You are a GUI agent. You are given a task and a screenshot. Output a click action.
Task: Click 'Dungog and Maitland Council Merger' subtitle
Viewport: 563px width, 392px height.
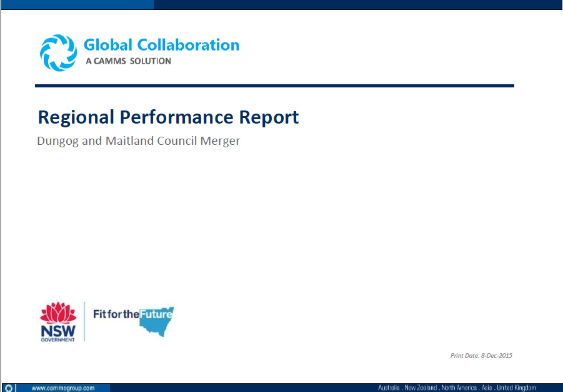click(139, 140)
